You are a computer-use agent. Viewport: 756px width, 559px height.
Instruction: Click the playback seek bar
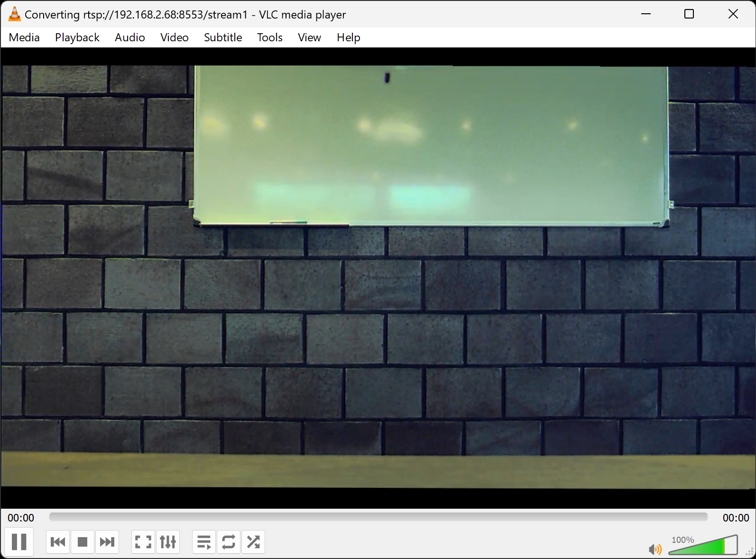point(378,517)
